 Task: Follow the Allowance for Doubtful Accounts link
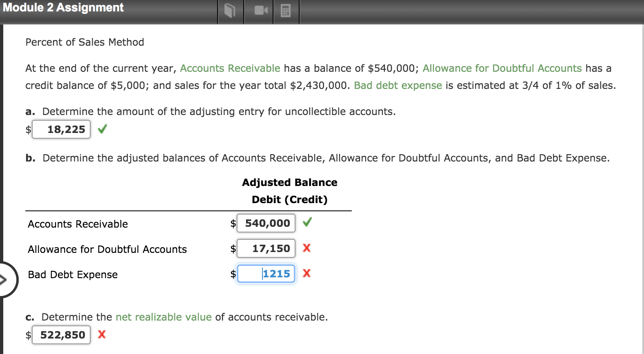pos(502,68)
